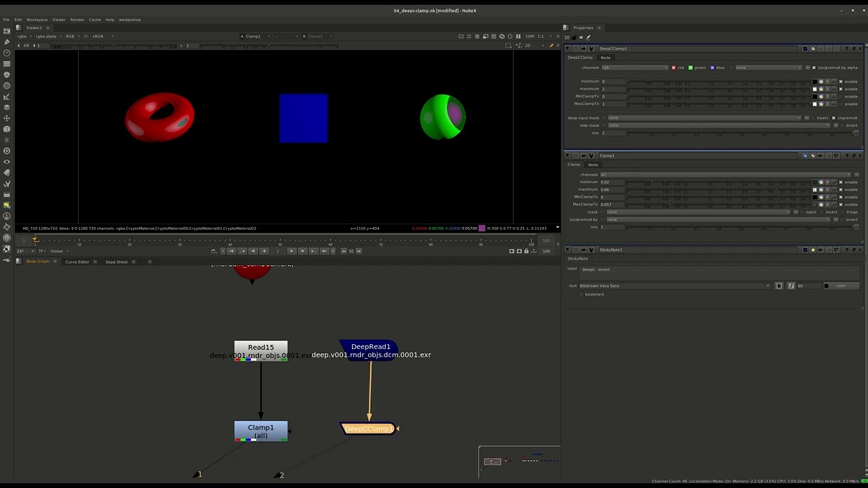Select the DeepCClamp1 node in the graph
Screen dimensions: 868x488
(x=368, y=428)
